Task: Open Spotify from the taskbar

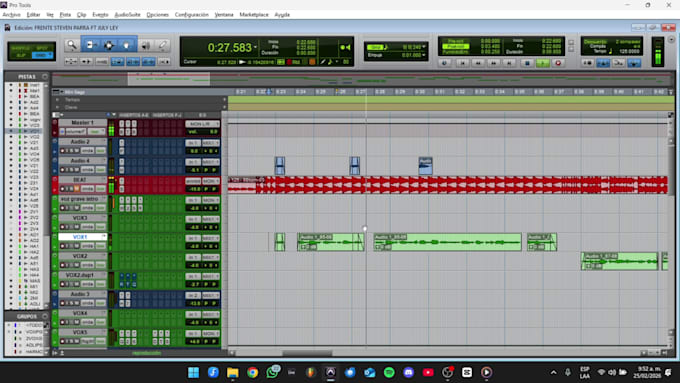Action: coord(389,372)
